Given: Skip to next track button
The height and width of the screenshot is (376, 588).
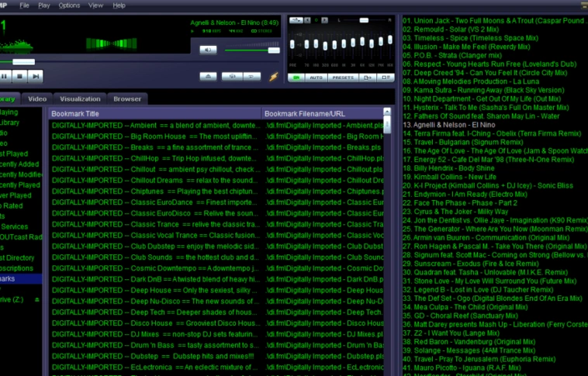Looking at the screenshot, I should point(36,76).
